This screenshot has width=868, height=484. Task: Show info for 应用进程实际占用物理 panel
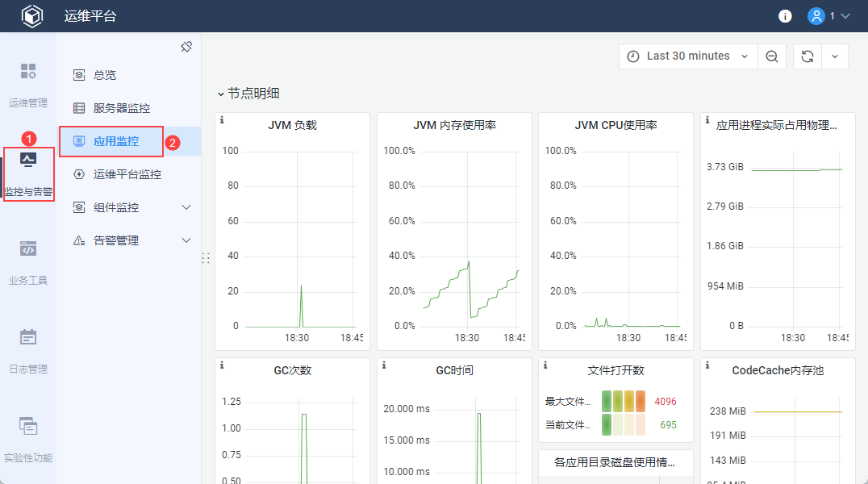707,119
